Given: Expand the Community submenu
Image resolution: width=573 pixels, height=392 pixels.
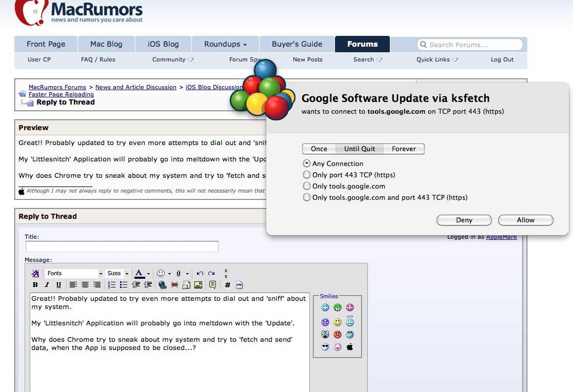Looking at the screenshot, I should click(173, 59).
